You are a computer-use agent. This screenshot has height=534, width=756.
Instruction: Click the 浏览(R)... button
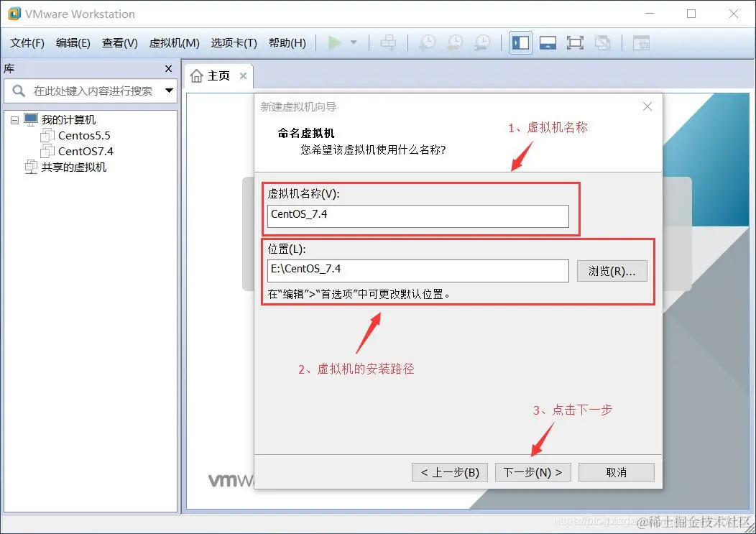[612, 271]
